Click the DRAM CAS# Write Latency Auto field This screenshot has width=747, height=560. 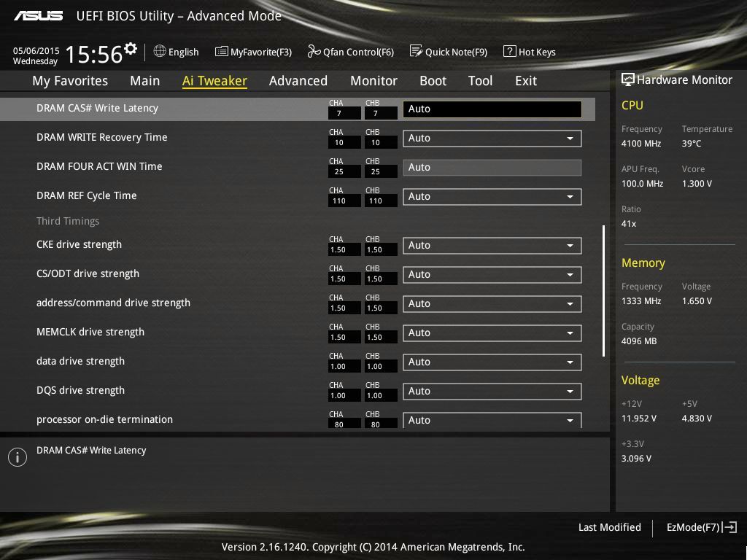coord(492,109)
